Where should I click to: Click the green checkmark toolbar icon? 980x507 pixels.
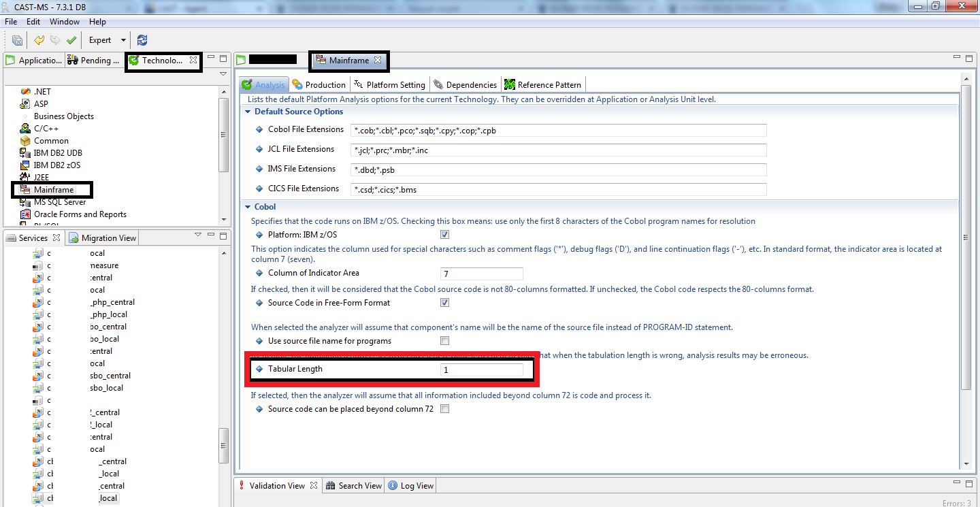71,40
